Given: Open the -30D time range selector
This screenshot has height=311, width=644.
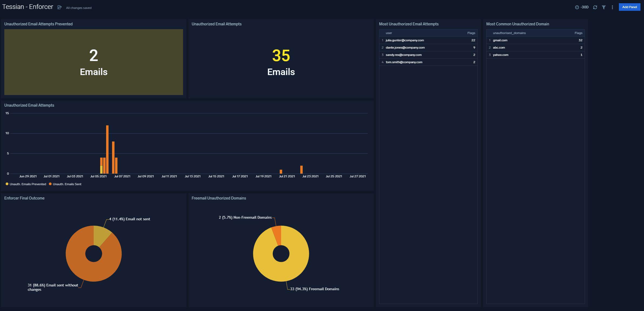Looking at the screenshot, I should click(582, 7).
